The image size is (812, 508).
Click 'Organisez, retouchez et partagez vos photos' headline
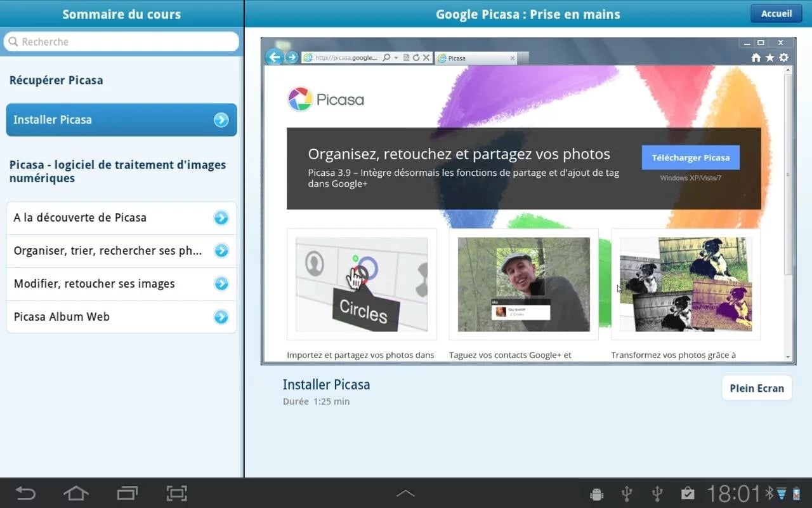pos(459,154)
